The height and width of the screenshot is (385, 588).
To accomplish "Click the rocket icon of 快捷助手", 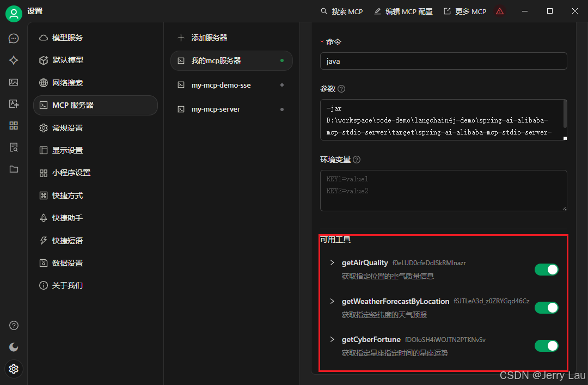I will 44,218.
